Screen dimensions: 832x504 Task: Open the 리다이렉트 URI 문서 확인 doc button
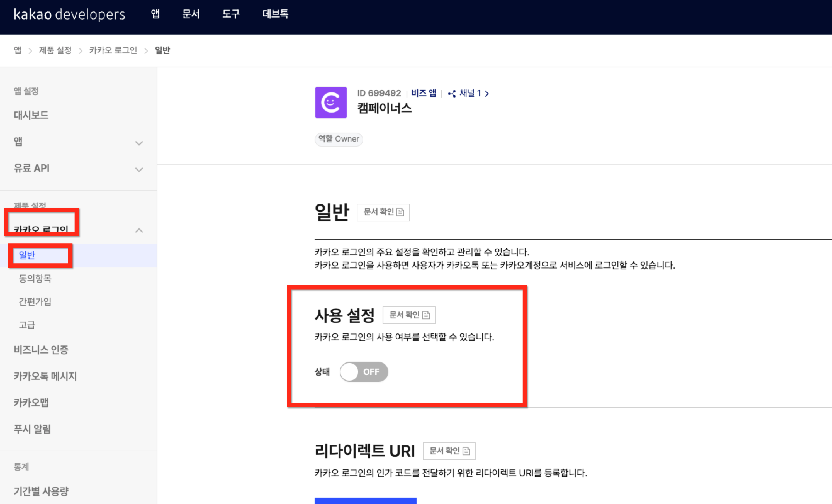[x=449, y=451]
